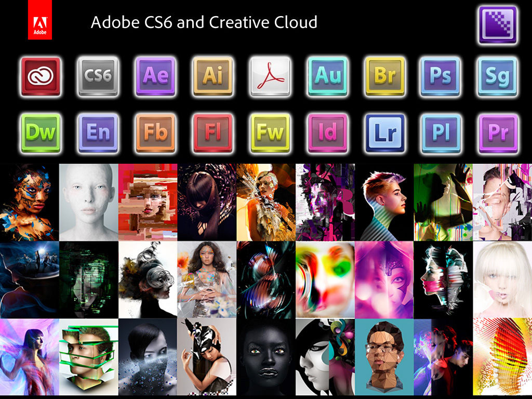Select the face with blue-orange paint splatter artwork

pos(30,202)
